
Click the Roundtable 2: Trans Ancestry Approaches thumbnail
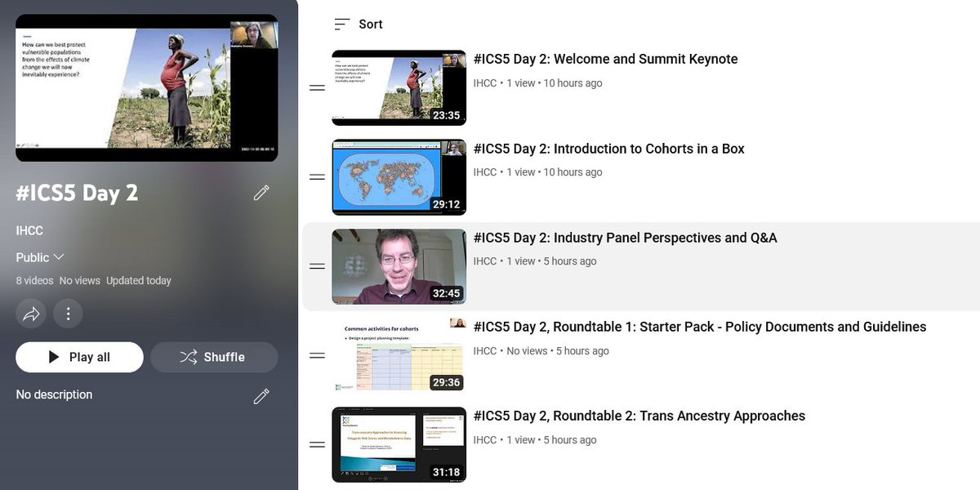[x=399, y=443]
